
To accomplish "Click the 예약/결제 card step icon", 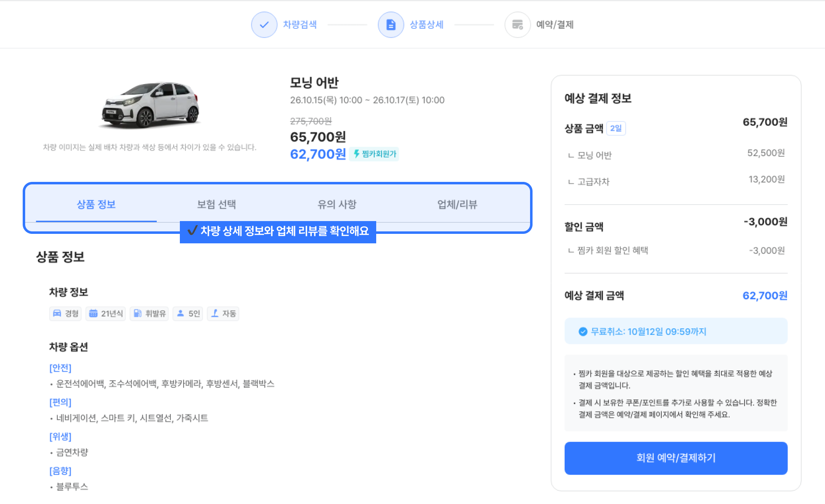I will [x=517, y=25].
